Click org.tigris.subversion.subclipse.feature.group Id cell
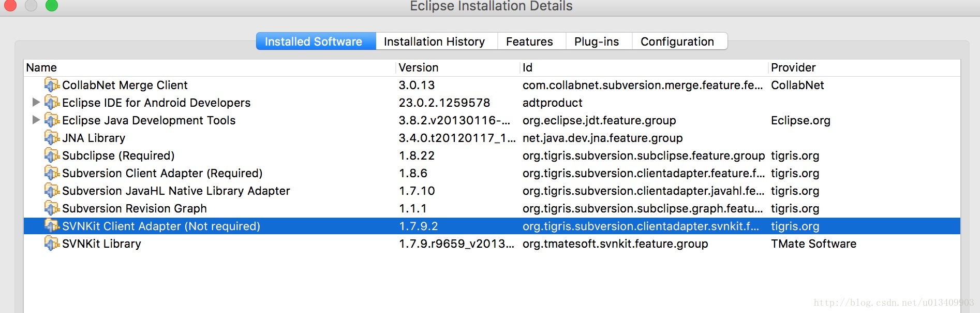The width and height of the screenshot is (980, 313). (644, 155)
